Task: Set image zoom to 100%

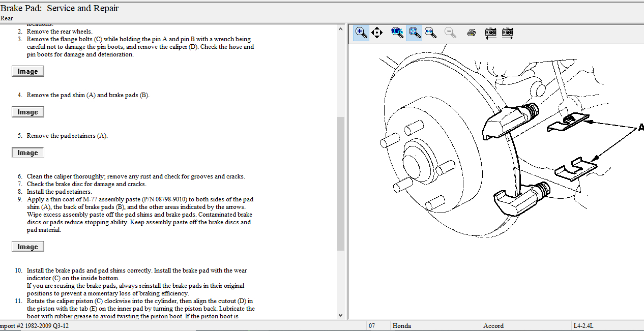Action: (x=397, y=33)
